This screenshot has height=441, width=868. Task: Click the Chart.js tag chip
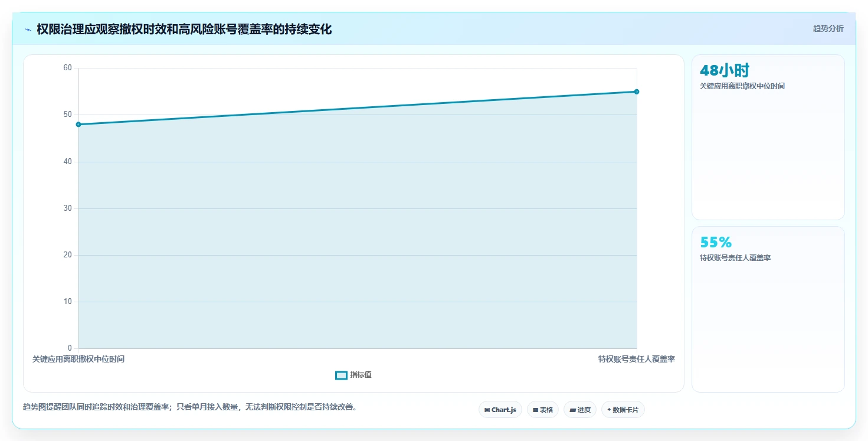point(500,410)
